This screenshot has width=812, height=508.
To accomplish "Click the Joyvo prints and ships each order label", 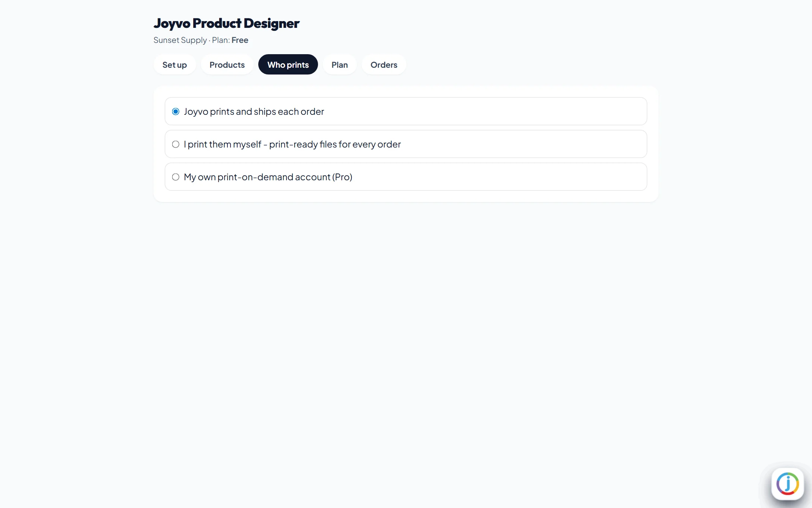I will tap(254, 112).
